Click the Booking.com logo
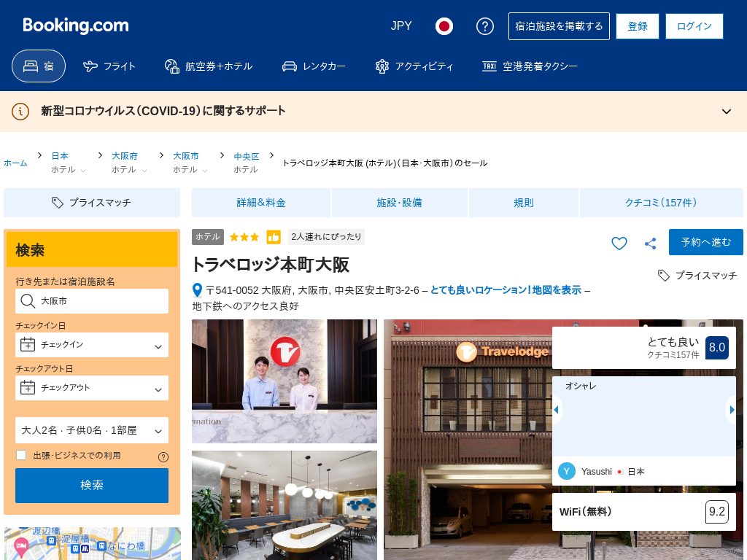The height and width of the screenshot is (560, 747). pyautogui.click(x=76, y=26)
